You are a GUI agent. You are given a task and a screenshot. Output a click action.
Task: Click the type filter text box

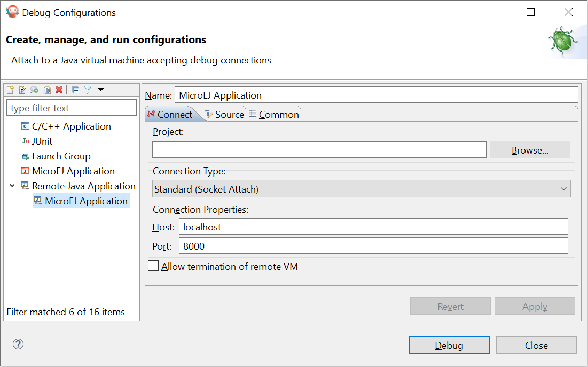pos(72,108)
